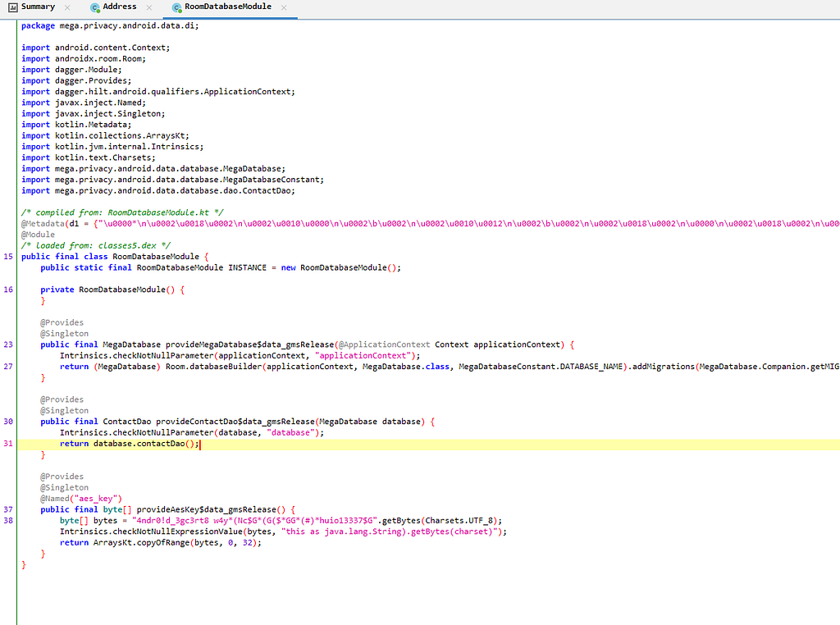This screenshot has height=625, width=840.
Task: Click the kotlin.jvm.internal.Intrinsics import
Action: [x=112, y=147]
